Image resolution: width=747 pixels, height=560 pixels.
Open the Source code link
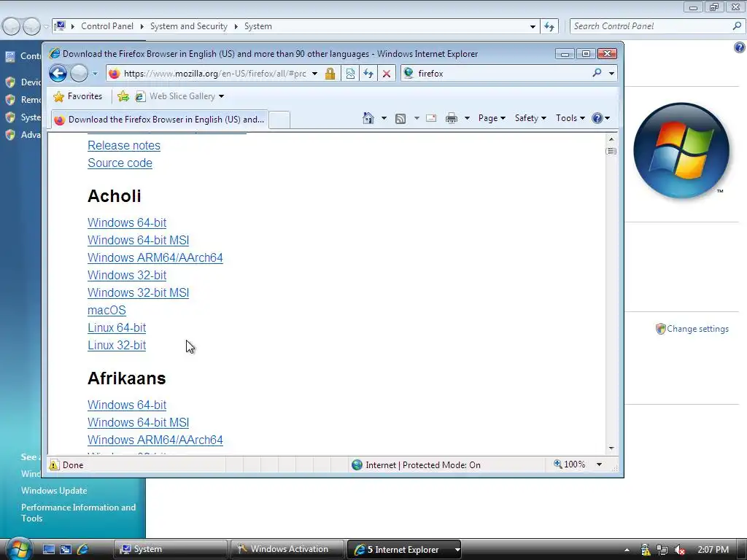pyautogui.click(x=120, y=163)
